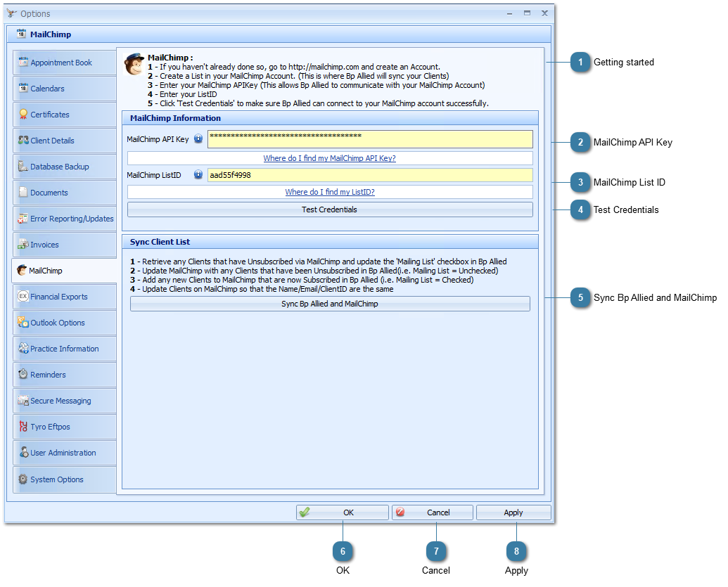Click in the MailChimp ListID field
Screen dimensions: 728x587
tap(370, 175)
